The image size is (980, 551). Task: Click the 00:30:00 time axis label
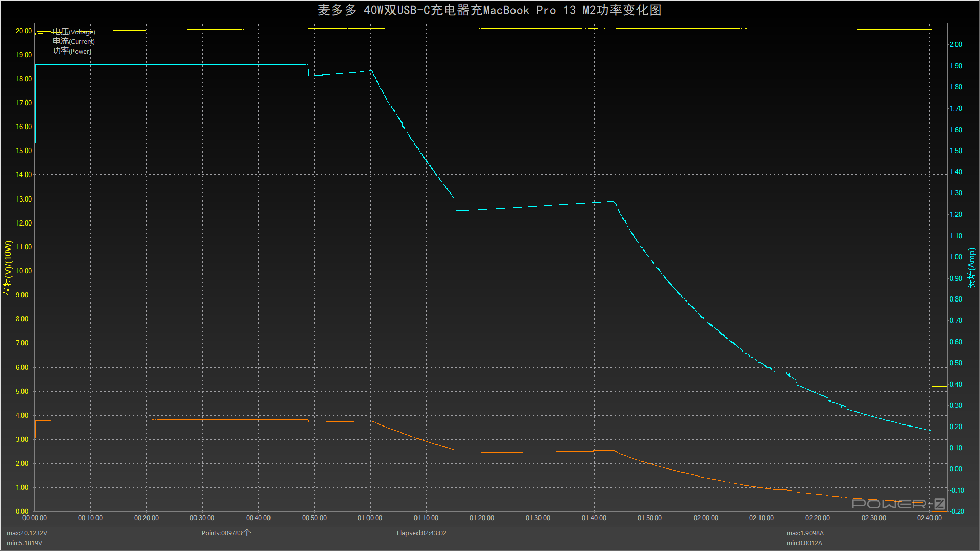[202, 518]
